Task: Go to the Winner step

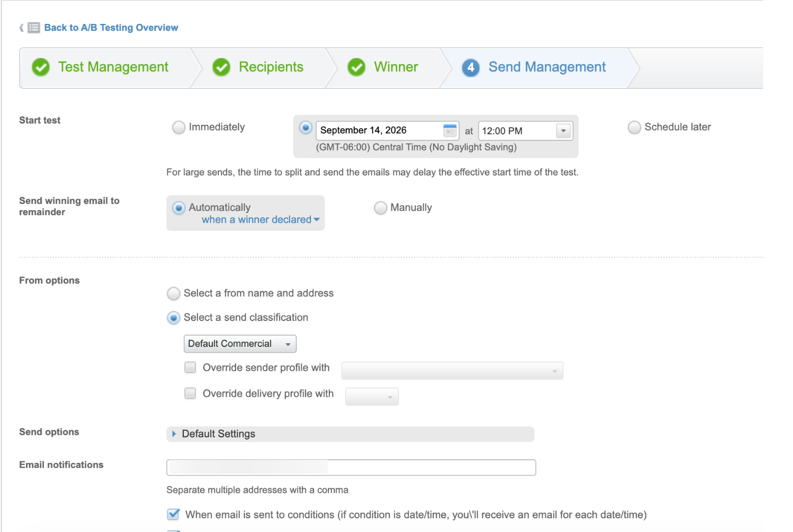Action: pyautogui.click(x=396, y=67)
